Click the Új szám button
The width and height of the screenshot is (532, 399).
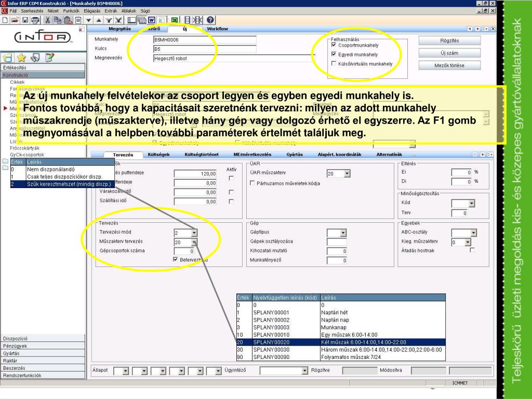[x=449, y=53]
